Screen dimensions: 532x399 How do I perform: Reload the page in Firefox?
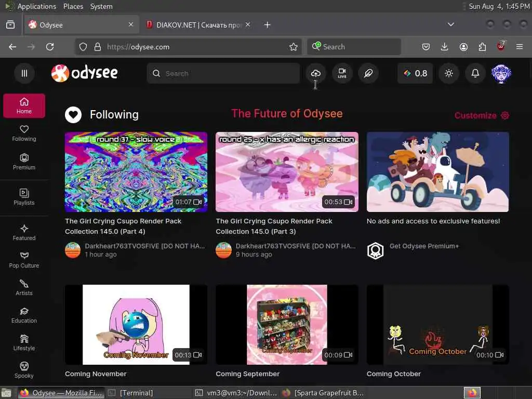[50, 47]
